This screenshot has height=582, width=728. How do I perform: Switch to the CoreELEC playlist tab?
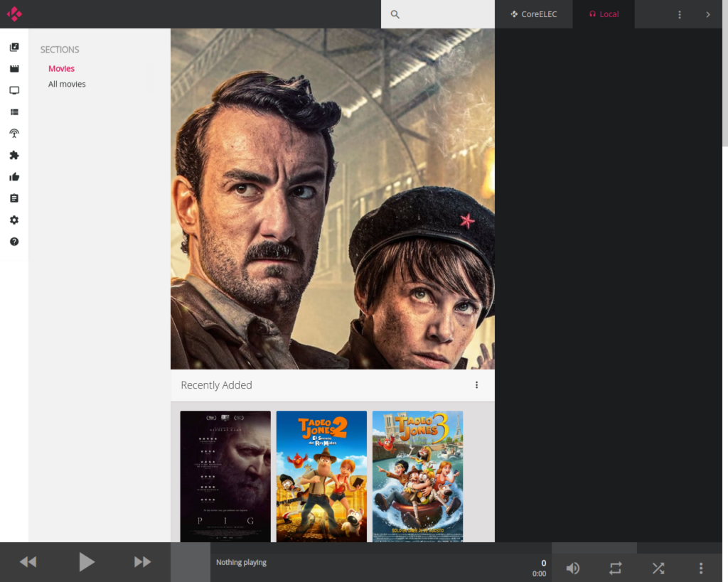(534, 14)
